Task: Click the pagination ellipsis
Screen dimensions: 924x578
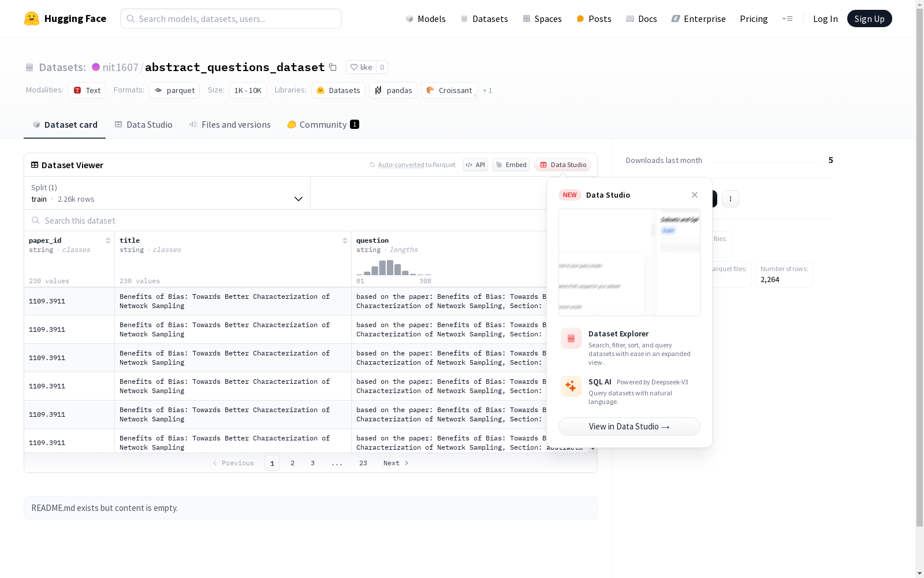Action: click(337, 463)
